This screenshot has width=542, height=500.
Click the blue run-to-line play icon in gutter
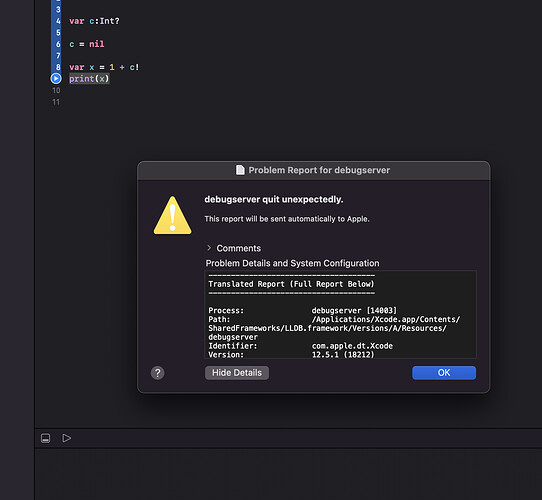pos(56,78)
